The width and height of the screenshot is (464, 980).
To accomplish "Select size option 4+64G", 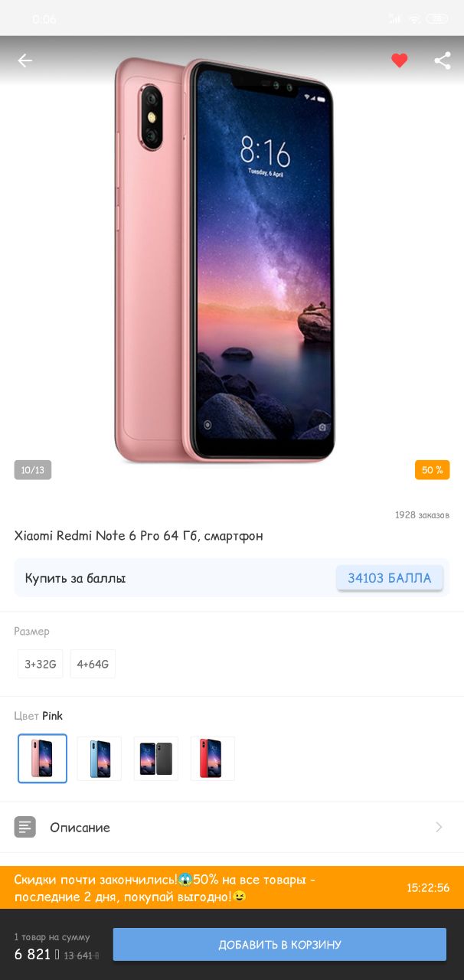I will point(93,664).
